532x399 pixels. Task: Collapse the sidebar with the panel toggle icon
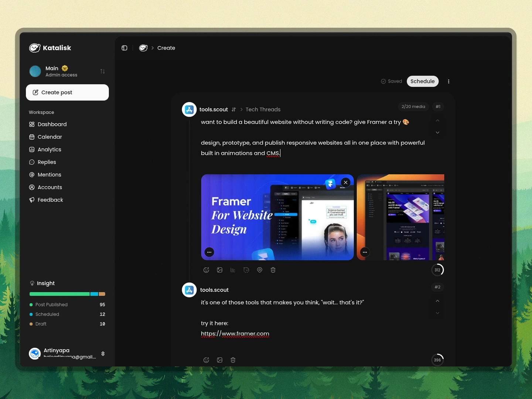coord(125,48)
